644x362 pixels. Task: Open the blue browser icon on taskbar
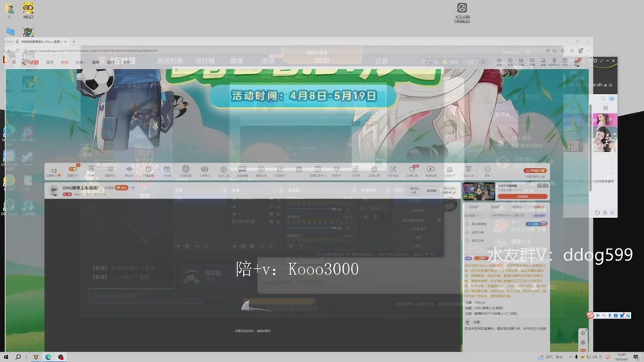[x=48, y=357]
